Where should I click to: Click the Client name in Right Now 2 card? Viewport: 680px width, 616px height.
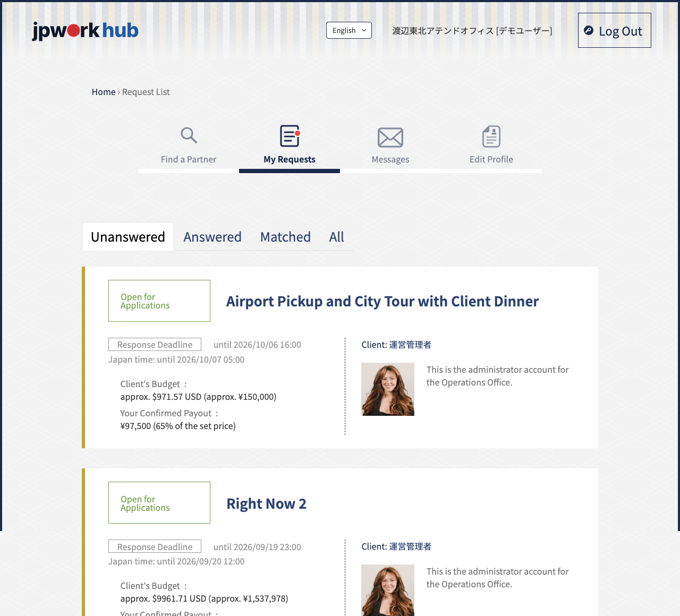coord(410,546)
